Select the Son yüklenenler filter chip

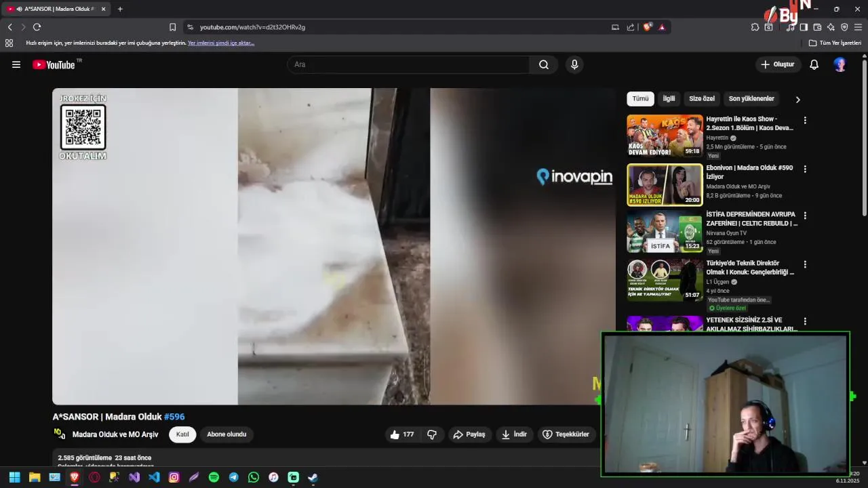751,99
